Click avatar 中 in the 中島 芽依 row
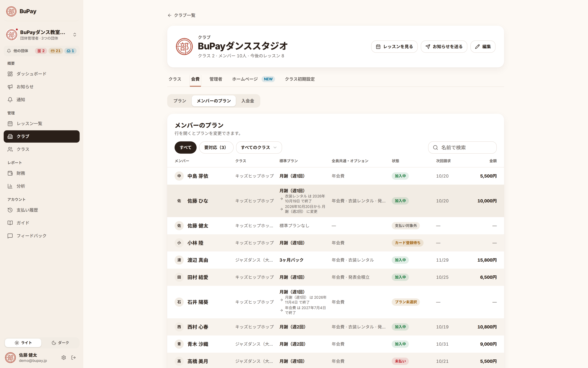 [x=179, y=176]
